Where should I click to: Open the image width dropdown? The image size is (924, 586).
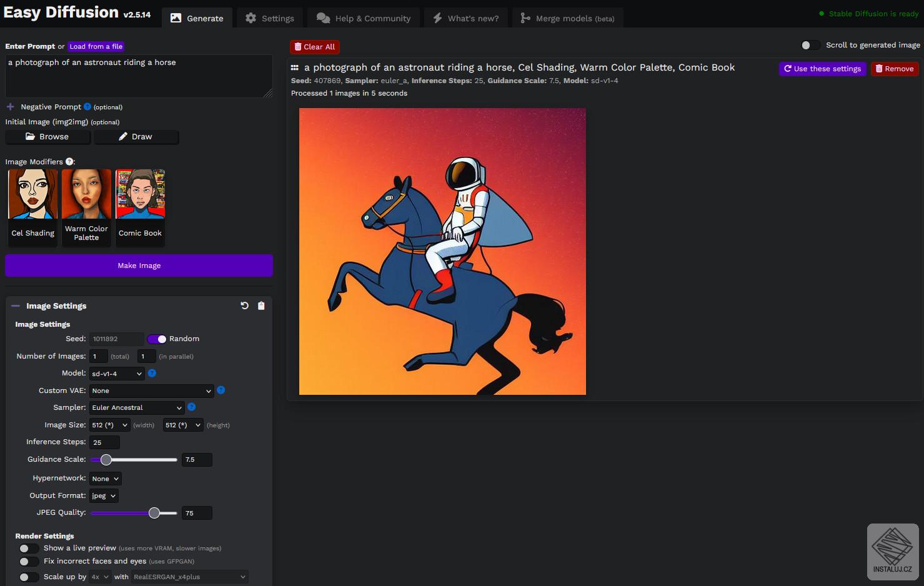click(109, 425)
